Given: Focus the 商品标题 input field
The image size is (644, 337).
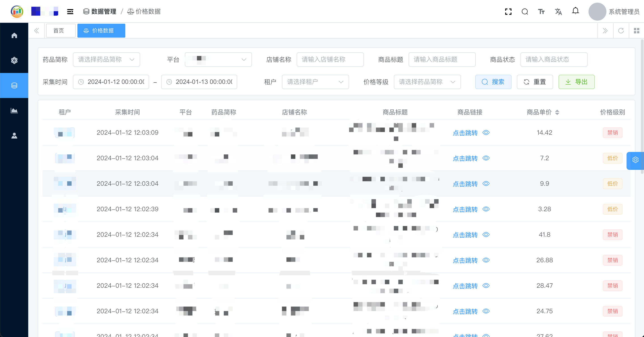Looking at the screenshot, I should pos(442,60).
